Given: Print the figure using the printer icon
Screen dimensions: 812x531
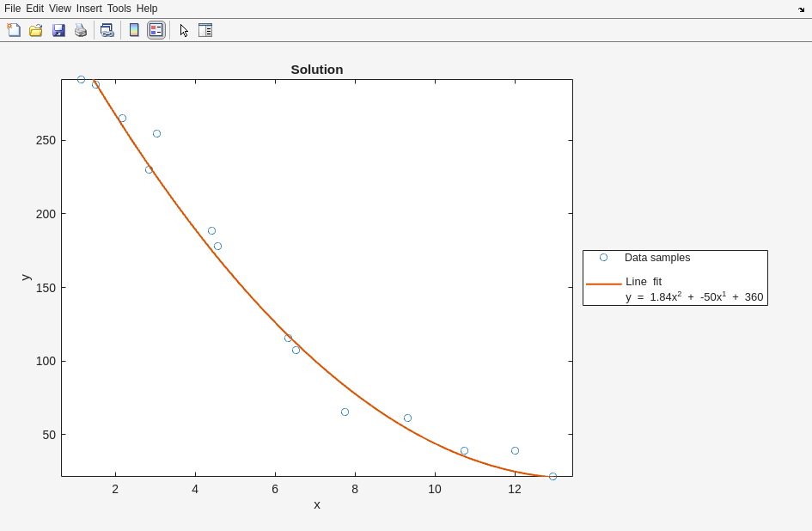Looking at the screenshot, I should 81,30.
